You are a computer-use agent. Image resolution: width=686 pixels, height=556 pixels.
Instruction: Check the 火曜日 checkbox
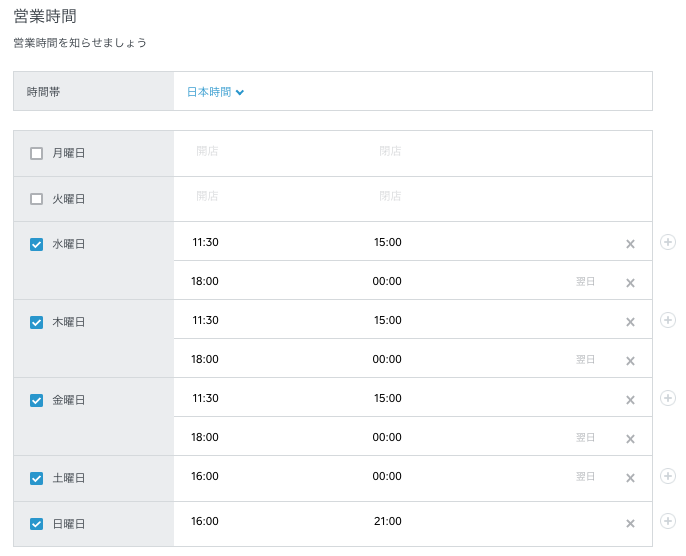click(x=37, y=199)
